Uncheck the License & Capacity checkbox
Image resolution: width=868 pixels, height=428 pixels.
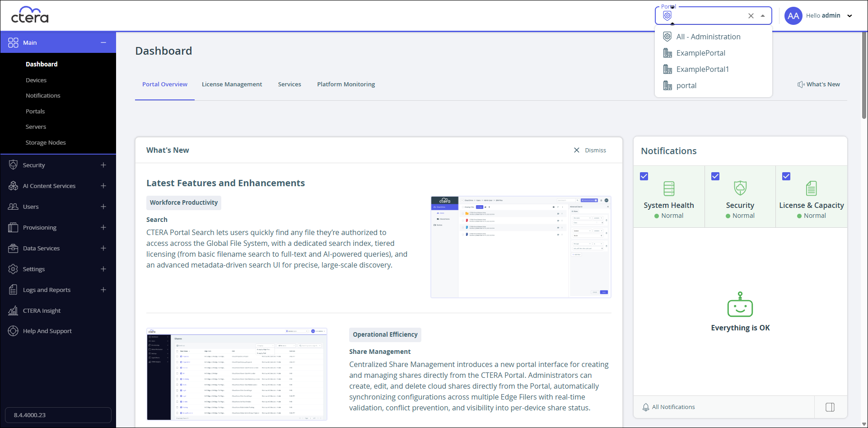coord(786,176)
